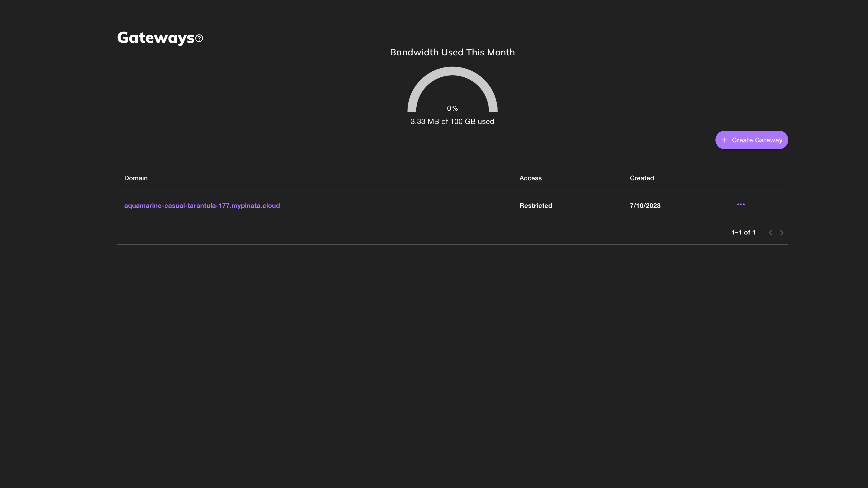Click the bandwidth usage gauge arc

[x=452, y=71]
